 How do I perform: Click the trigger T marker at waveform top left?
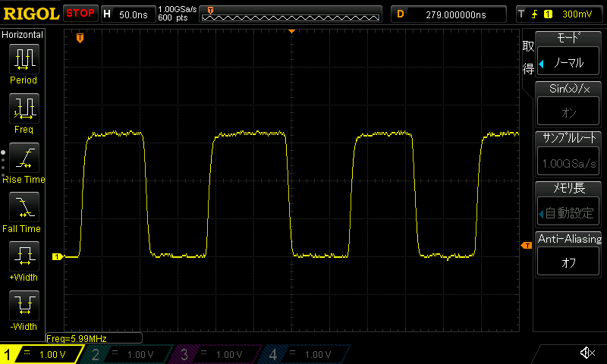[80, 38]
